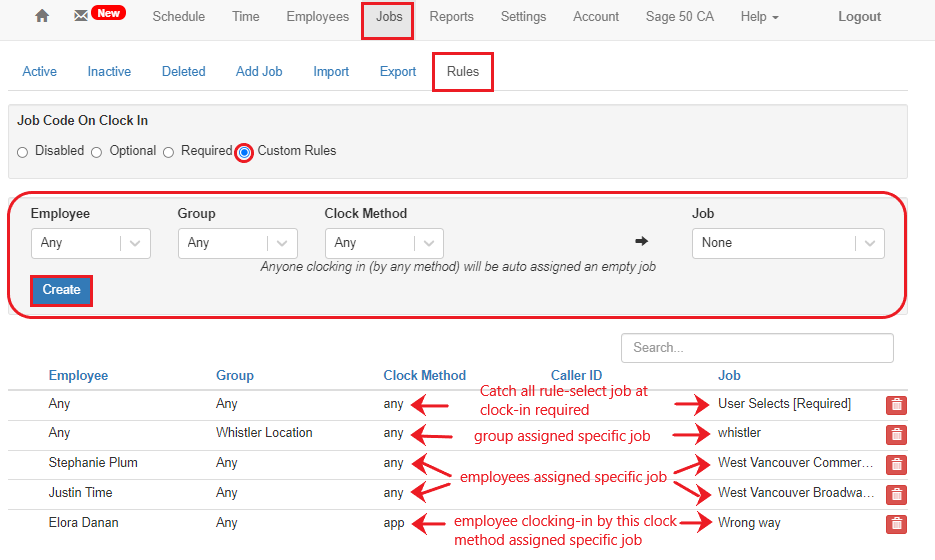
Task: Click the Whistler Location group cell
Action: [264, 433]
